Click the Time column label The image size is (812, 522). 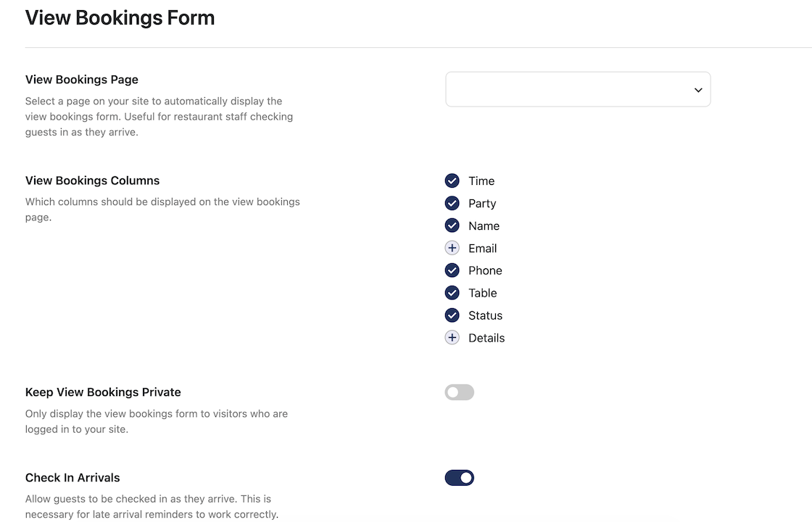tap(481, 181)
